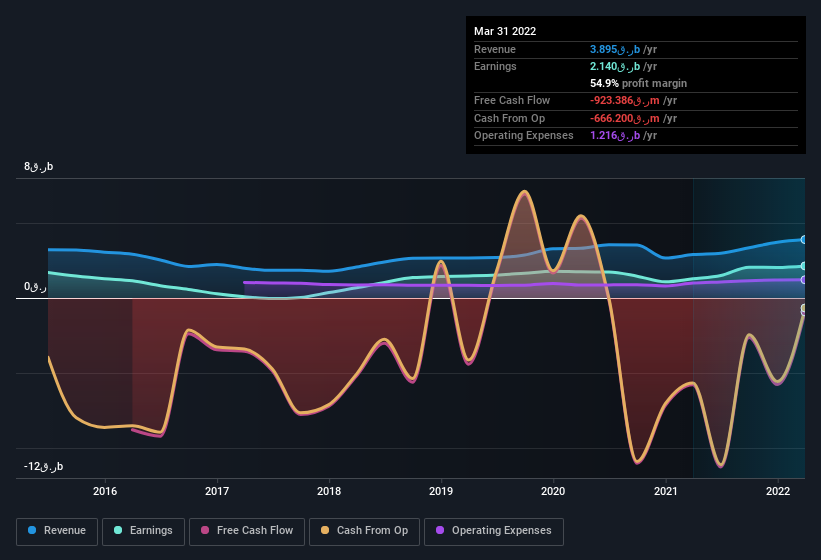Viewport: 821px width, 560px height.
Task: Click the blue Revenue legend dot
Action: pos(33,531)
